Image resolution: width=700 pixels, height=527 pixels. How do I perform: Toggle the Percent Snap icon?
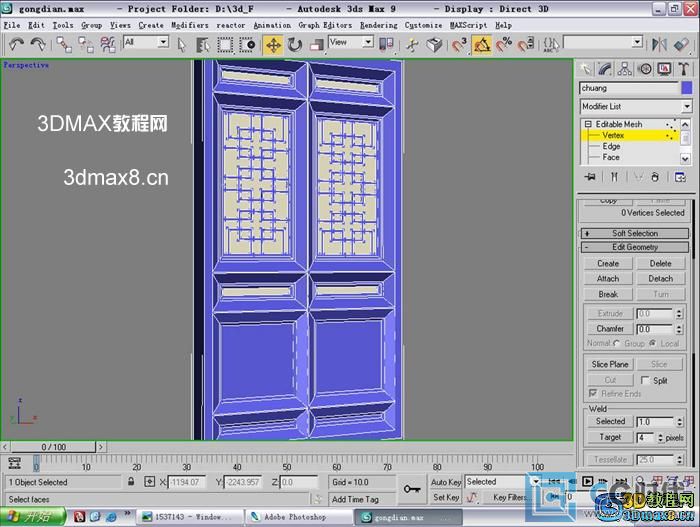click(x=504, y=44)
